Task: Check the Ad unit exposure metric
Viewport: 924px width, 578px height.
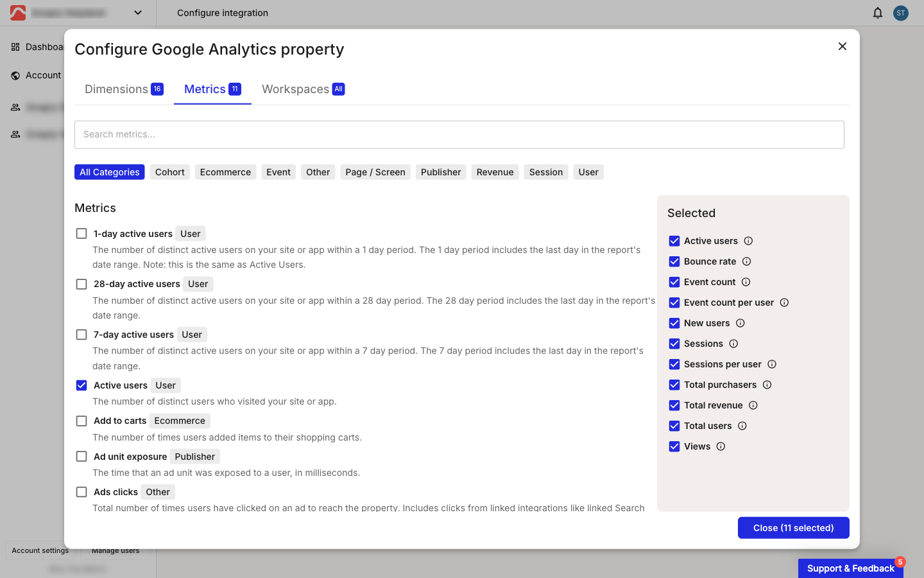Action: [x=81, y=457]
